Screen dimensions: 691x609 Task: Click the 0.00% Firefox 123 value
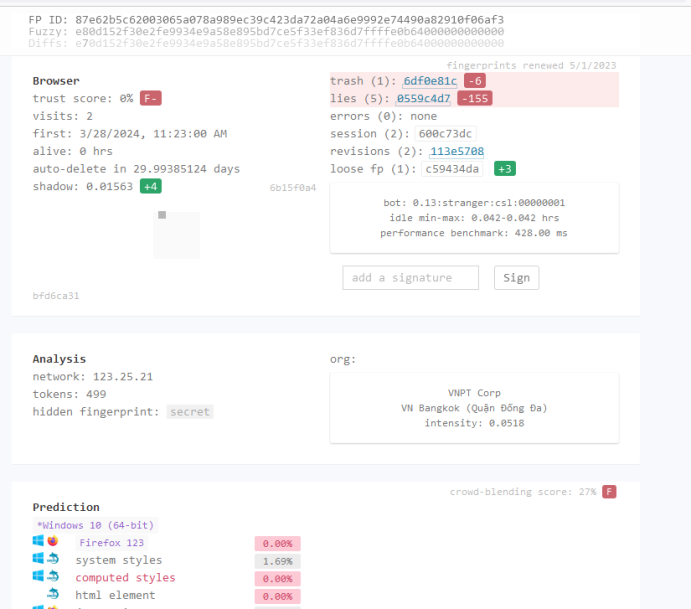point(278,544)
